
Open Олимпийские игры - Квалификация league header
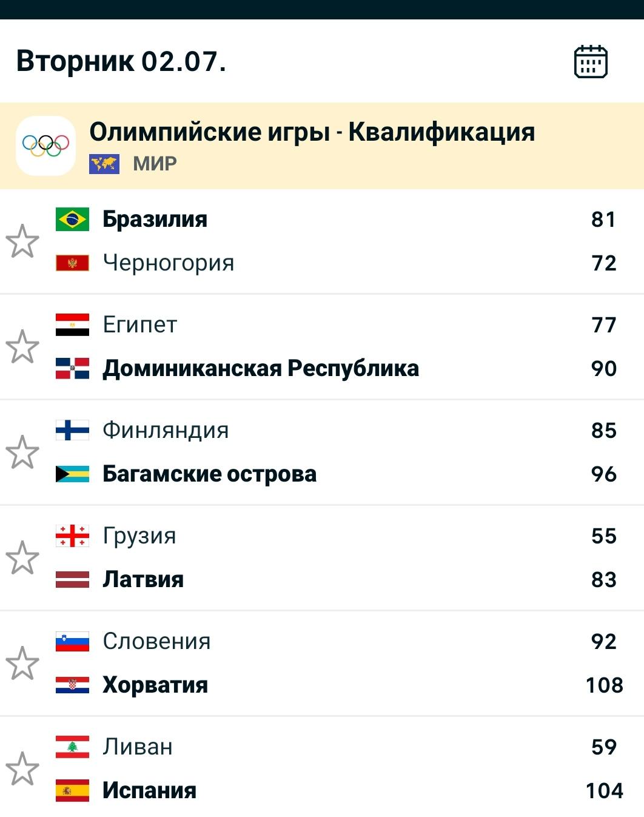(x=322, y=146)
